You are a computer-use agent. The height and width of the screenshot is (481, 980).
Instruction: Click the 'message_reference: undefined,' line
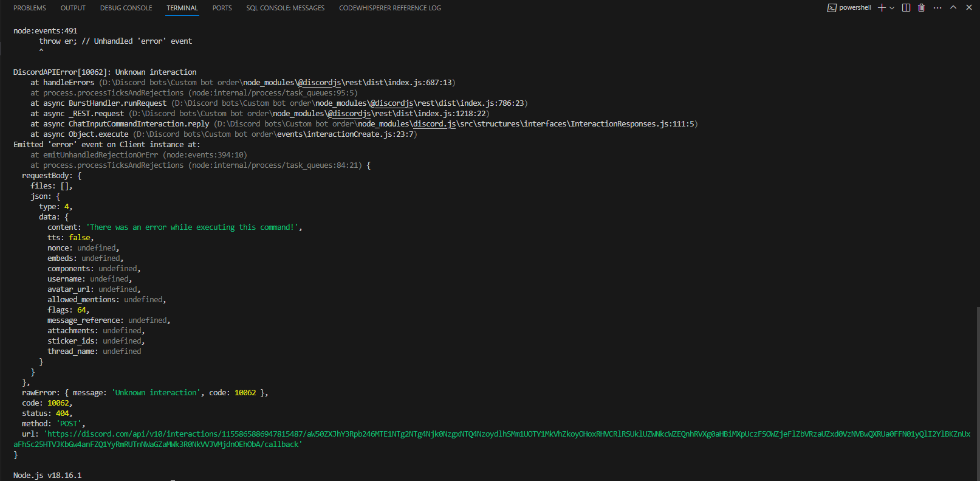[x=109, y=320]
